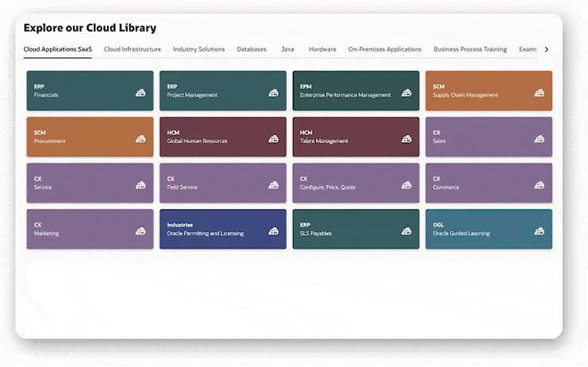Open the Configure, Price, Quote tile
Viewport: 588px width, 367px height.
(x=355, y=183)
